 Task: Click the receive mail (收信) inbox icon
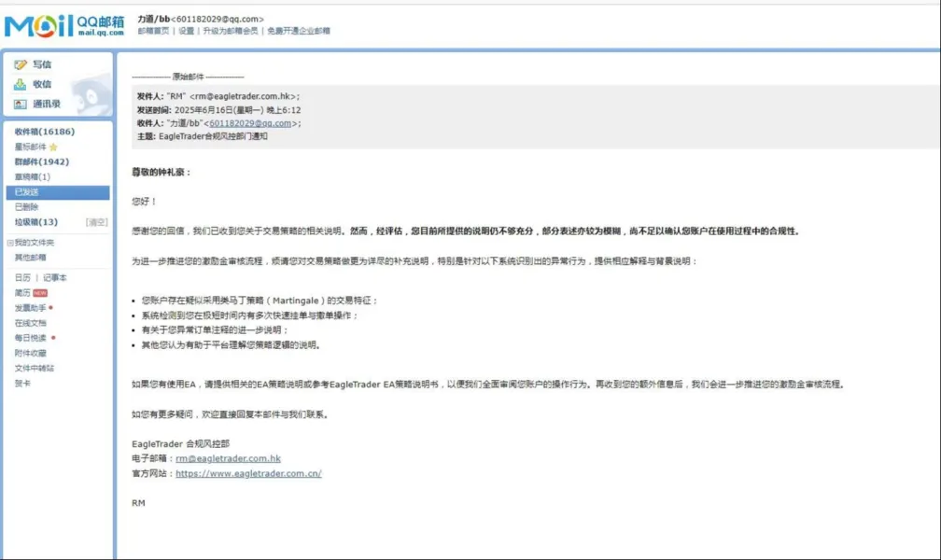click(x=19, y=85)
